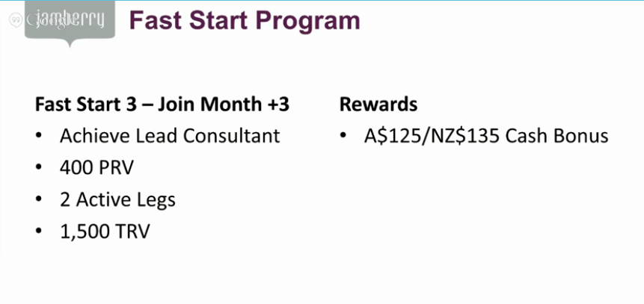This screenshot has width=644, height=304.
Task: Click the pointed tip below the logo badge
Action: tap(70, 43)
